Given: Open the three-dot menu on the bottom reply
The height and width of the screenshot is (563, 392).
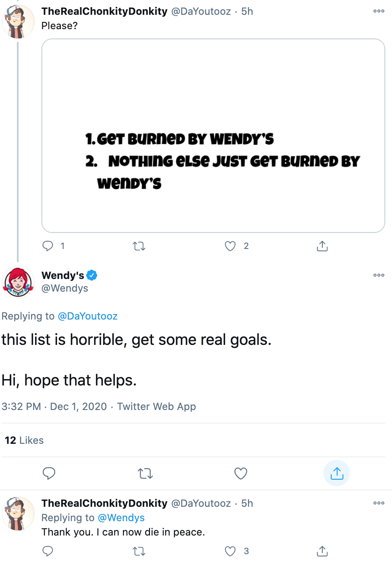Looking at the screenshot, I should 378,503.
